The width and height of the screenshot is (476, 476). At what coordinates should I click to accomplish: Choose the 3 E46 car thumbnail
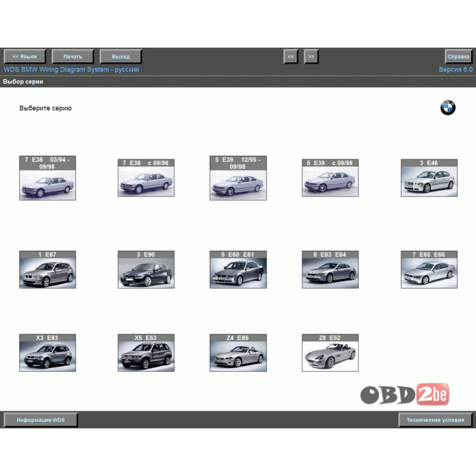429,178
